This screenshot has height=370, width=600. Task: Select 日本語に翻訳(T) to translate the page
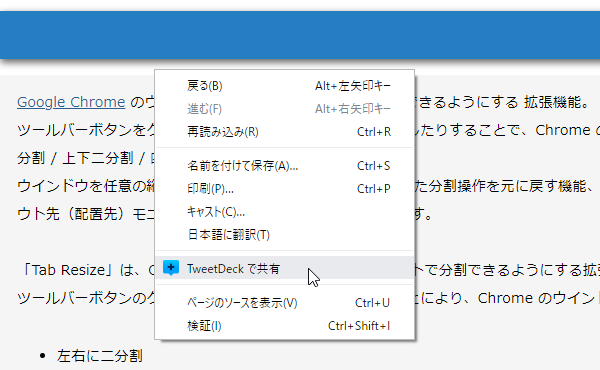click(285, 235)
